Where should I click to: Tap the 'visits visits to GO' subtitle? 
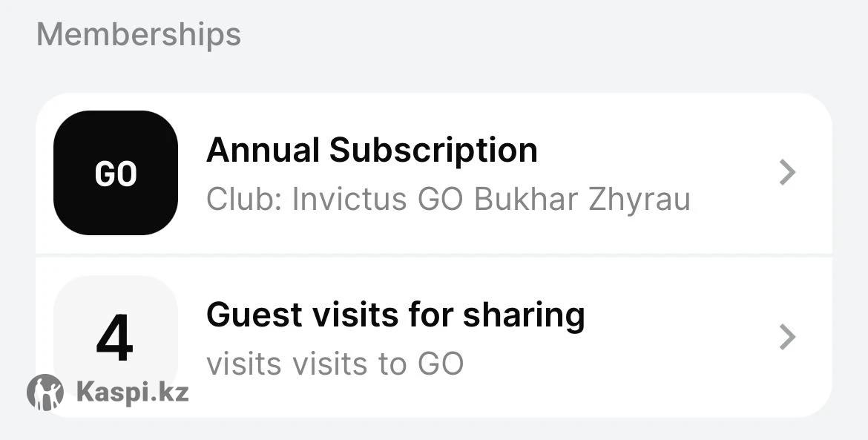tap(335, 364)
